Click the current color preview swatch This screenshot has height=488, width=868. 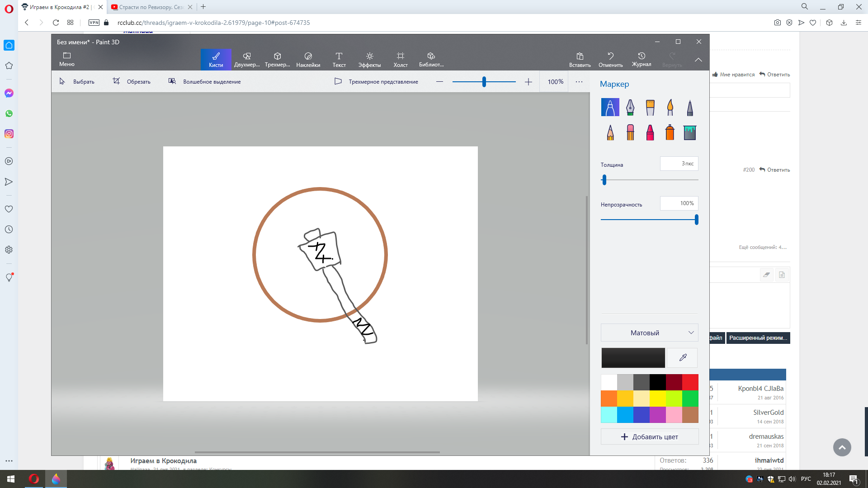coord(633,358)
